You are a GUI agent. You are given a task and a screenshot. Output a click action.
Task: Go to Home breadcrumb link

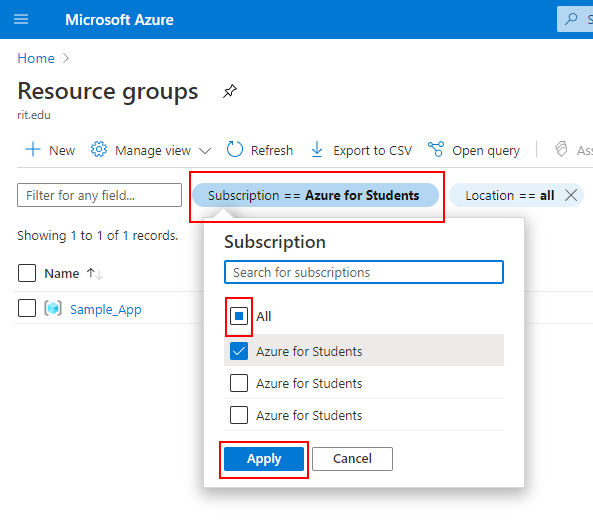point(36,58)
